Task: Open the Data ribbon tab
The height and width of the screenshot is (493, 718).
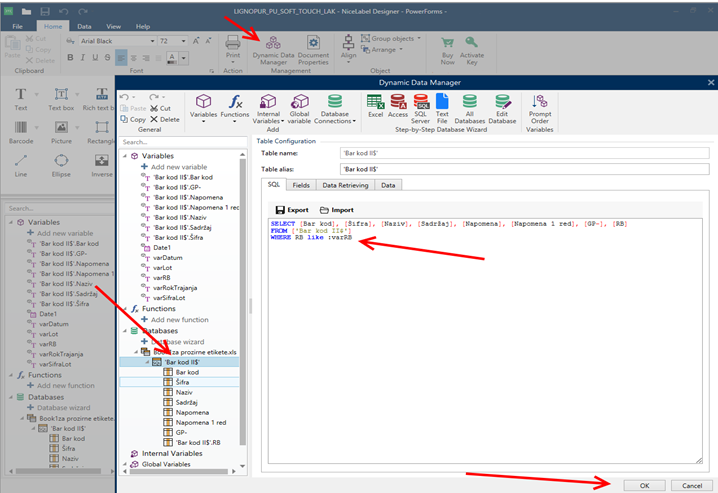Action: point(84,27)
